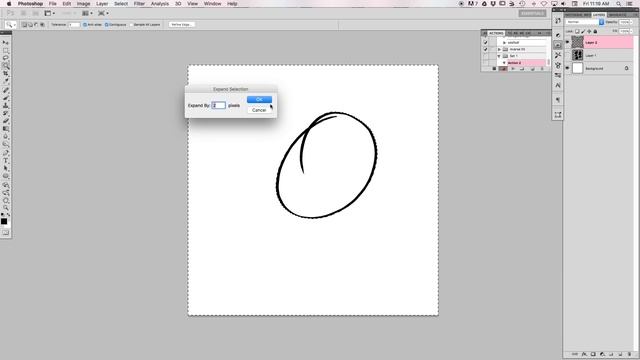Expand the second action set folder

click(x=499, y=49)
